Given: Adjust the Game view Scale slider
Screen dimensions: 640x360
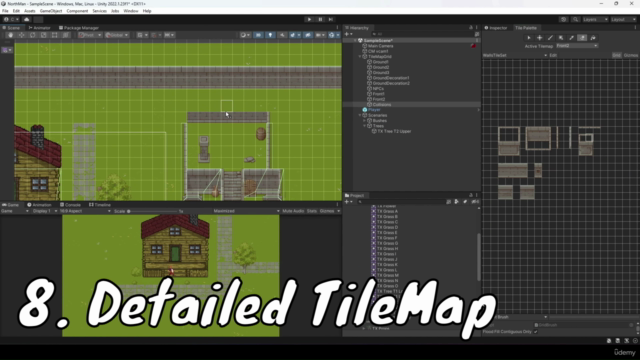Looking at the screenshot, I should pos(153,211).
